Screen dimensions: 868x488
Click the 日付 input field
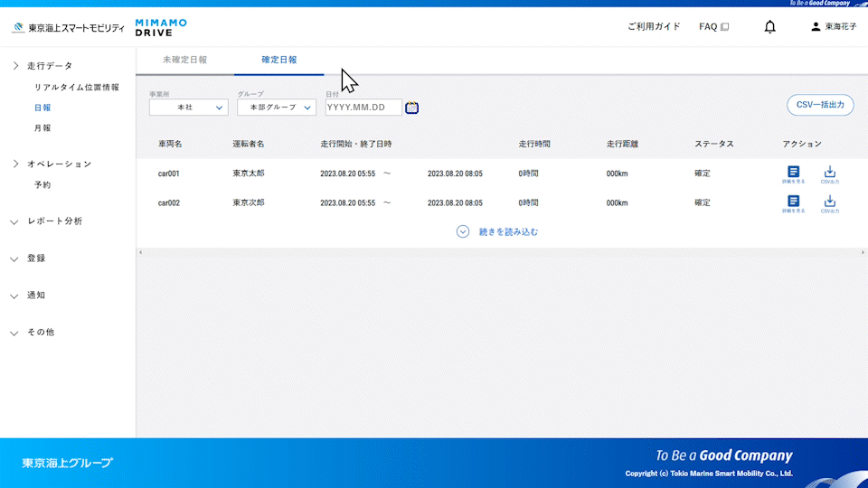(363, 108)
